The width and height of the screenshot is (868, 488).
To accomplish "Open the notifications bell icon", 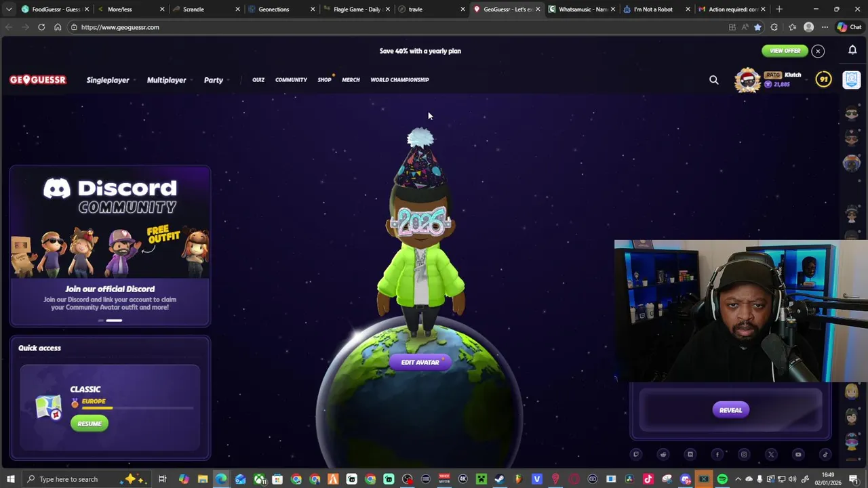I will (852, 50).
